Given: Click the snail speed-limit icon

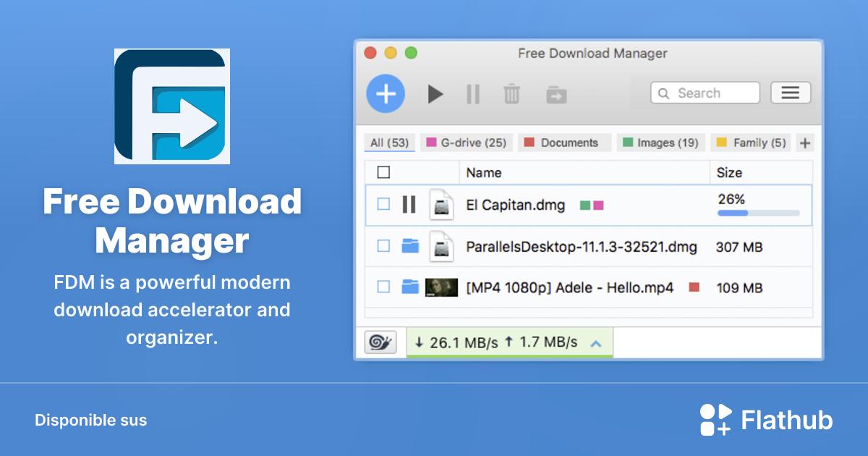Looking at the screenshot, I should (x=379, y=342).
